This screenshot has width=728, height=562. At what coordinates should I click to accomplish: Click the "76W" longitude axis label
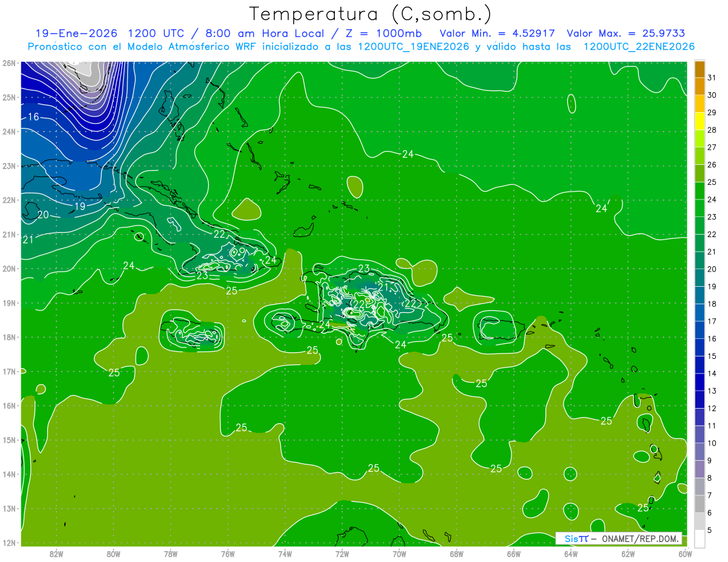227,554
